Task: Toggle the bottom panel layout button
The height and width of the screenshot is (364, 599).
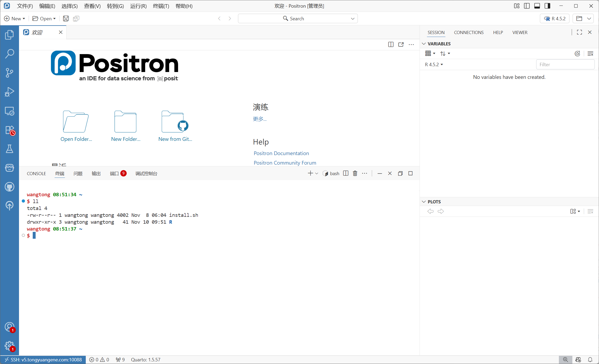Action: tap(537, 6)
